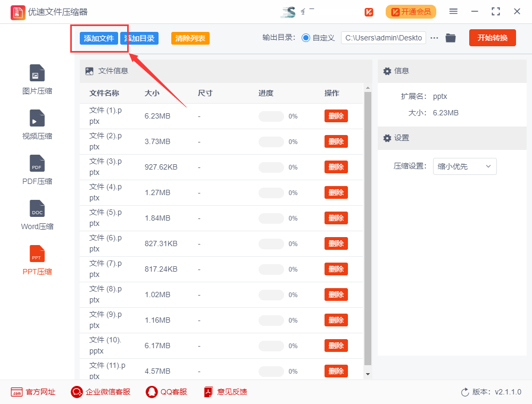Open the 图片压缩 image compression section

[37, 80]
